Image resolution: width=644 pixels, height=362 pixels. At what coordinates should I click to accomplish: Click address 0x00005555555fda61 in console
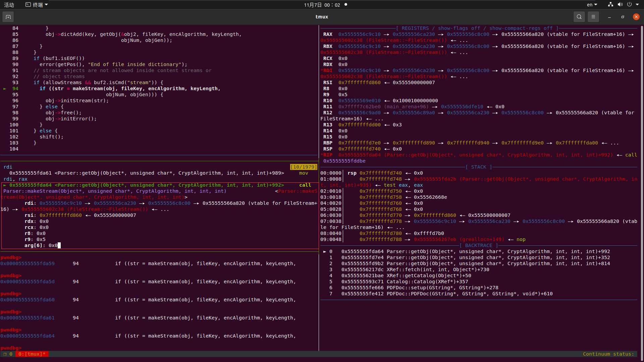point(28,318)
